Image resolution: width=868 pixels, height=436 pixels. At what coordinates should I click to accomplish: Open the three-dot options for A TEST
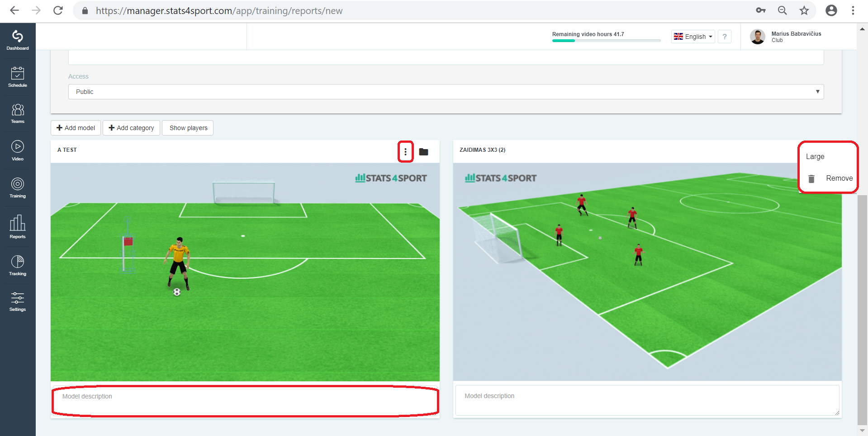click(x=405, y=152)
